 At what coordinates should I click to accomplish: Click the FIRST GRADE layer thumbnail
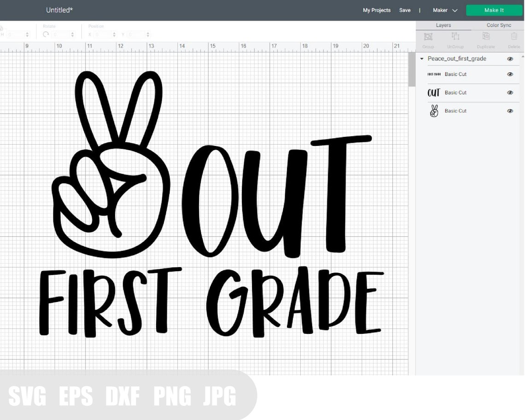pos(435,74)
